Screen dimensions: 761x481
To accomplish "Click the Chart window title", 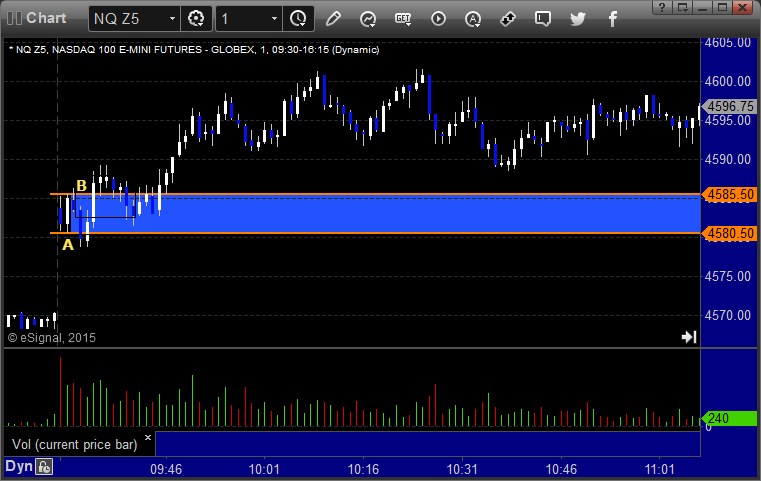I will (46, 18).
